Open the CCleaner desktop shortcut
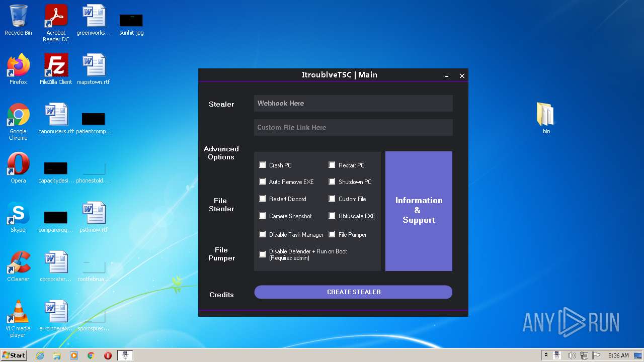The image size is (644, 362). click(18, 266)
